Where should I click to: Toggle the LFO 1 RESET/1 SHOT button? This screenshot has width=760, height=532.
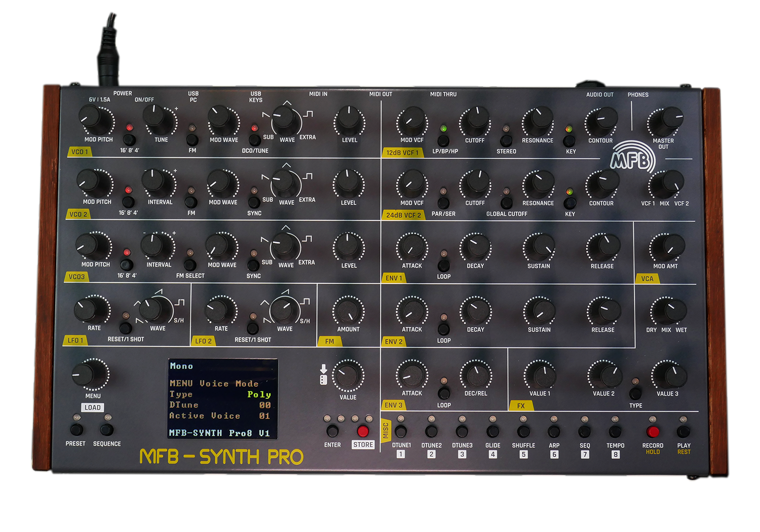click(x=126, y=328)
